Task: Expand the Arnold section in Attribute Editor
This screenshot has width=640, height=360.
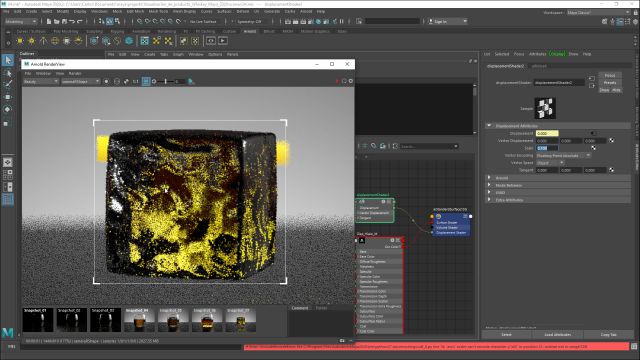Action: 489,178
